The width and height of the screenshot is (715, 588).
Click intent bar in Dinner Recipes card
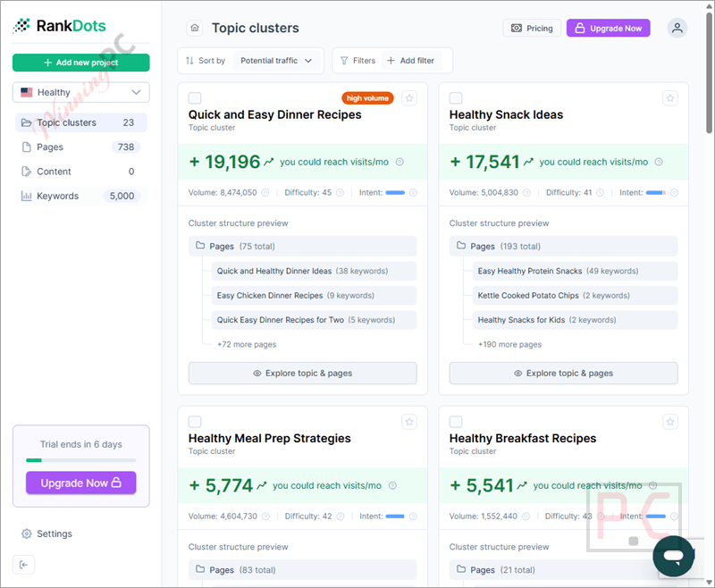[395, 193]
